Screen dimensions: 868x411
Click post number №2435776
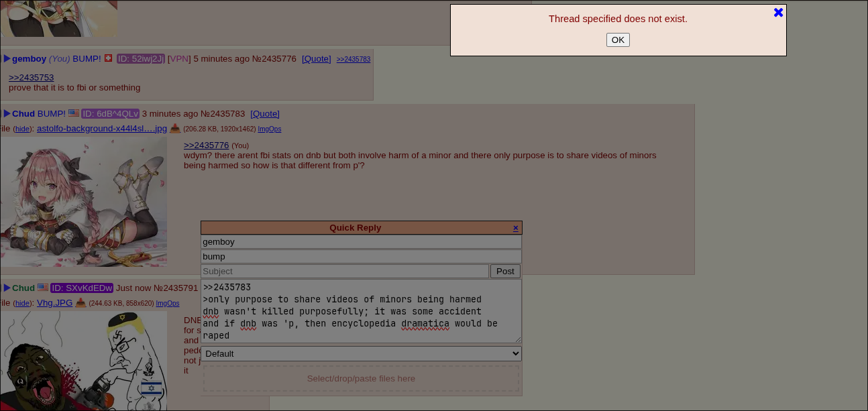pyautogui.click(x=274, y=58)
